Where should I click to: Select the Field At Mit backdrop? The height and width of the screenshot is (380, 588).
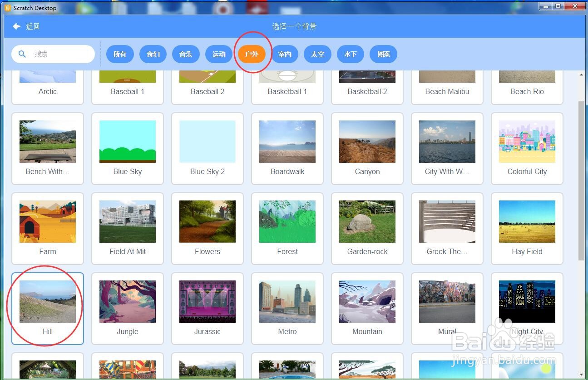[x=128, y=229]
